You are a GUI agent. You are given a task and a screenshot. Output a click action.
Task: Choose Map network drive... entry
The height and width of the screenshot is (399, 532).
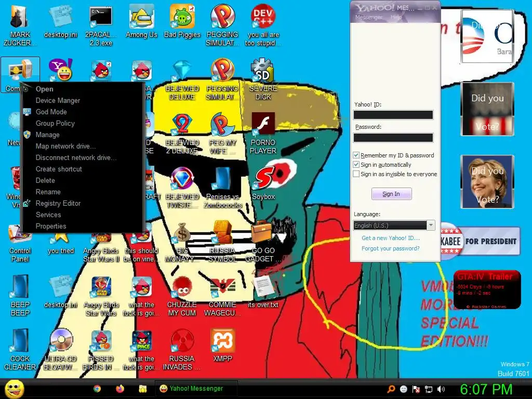[x=82, y=146]
